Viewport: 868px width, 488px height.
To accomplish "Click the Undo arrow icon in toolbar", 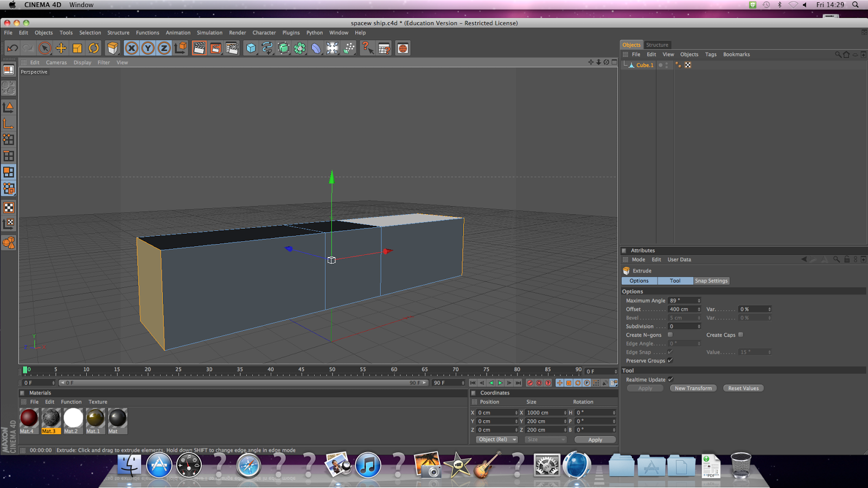I will (12, 48).
